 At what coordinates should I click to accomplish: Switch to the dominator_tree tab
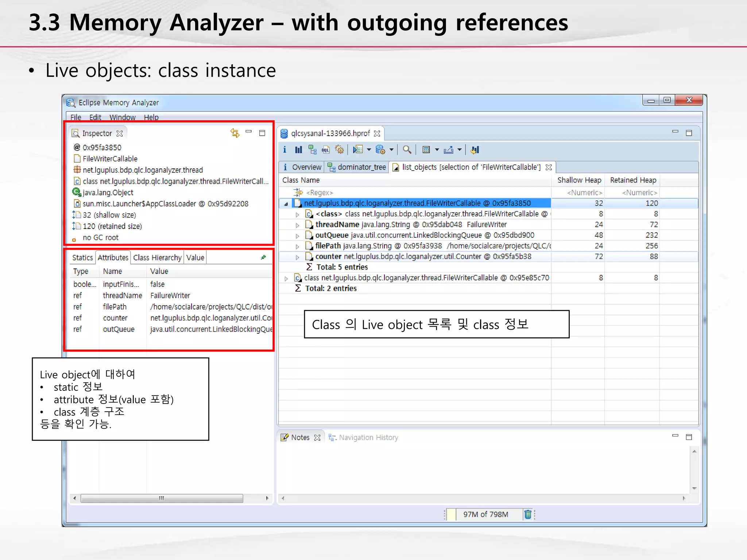click(x=357, y=167)
